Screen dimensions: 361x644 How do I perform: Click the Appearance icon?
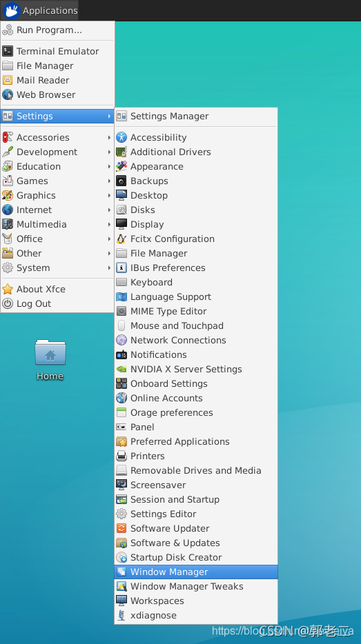click(121, 166)
